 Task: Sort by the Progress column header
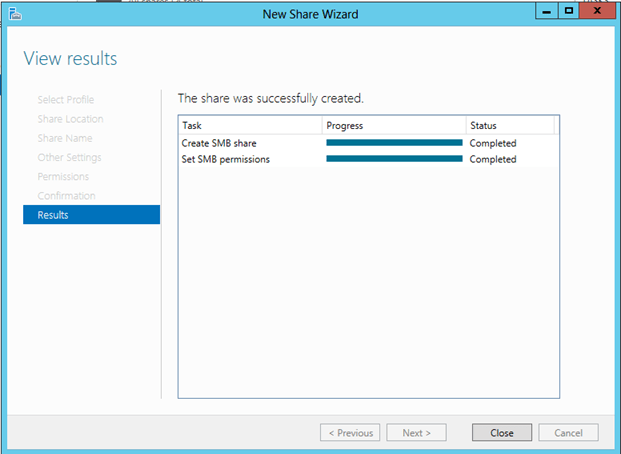tap(394, 126)
